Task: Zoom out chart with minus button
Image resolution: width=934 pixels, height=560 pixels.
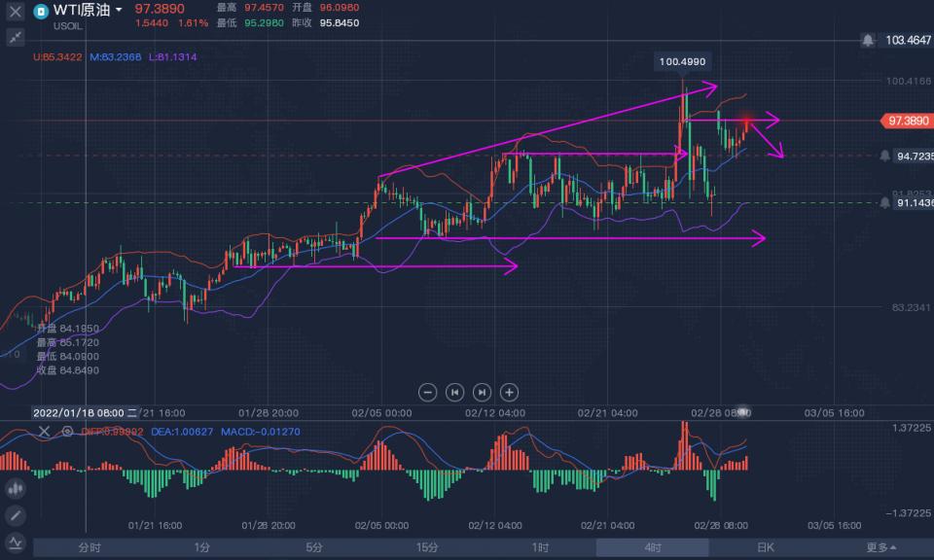Action: pyautogui.click(x=427, y=392)
